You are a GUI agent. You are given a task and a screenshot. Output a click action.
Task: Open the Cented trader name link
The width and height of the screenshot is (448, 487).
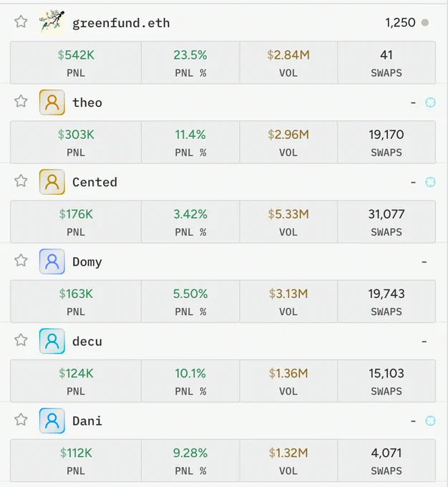[94, 182]
